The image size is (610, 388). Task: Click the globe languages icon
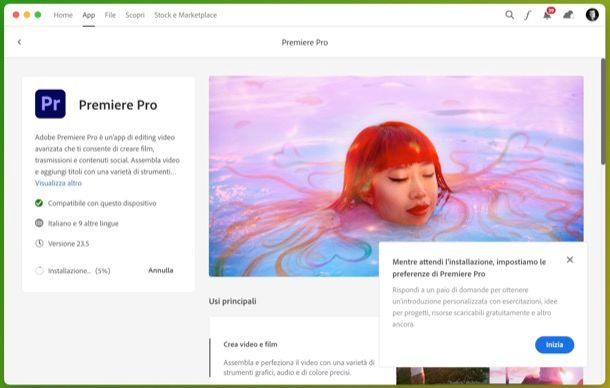pyautogui.click(x=39, y=223)
